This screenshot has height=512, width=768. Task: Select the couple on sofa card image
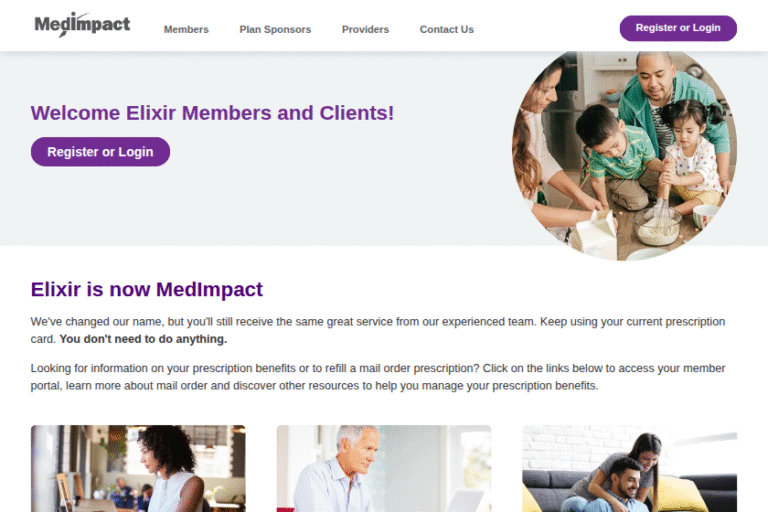[629, 468]
